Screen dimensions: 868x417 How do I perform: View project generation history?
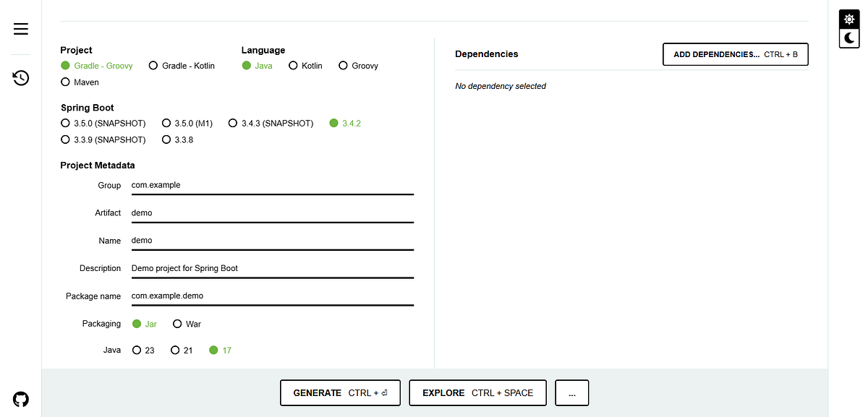pyautogui.click(x=20, y=77)
